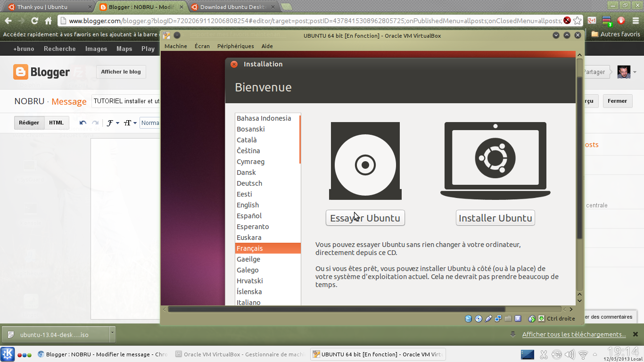Open the ubuntu-13.04 download item dropdown arrow
The image size is (644, 362).
pyautogui.click(x=112, y=334)
